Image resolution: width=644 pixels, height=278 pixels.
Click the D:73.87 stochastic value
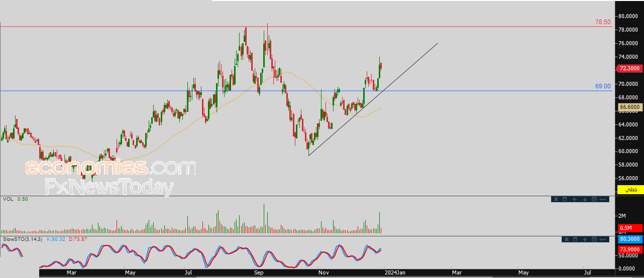tap(78, 239)
